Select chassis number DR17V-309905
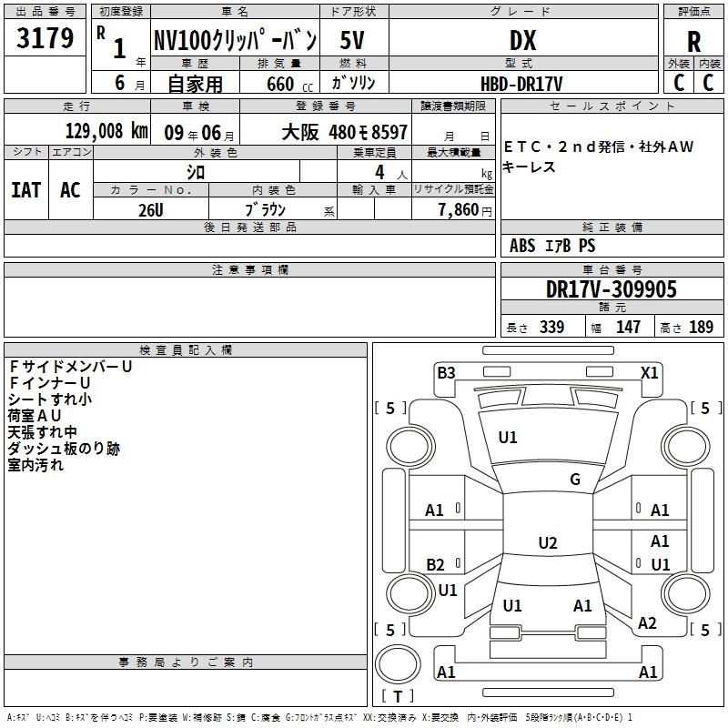This screenshot has width=728, height=728. pos(612,289)
